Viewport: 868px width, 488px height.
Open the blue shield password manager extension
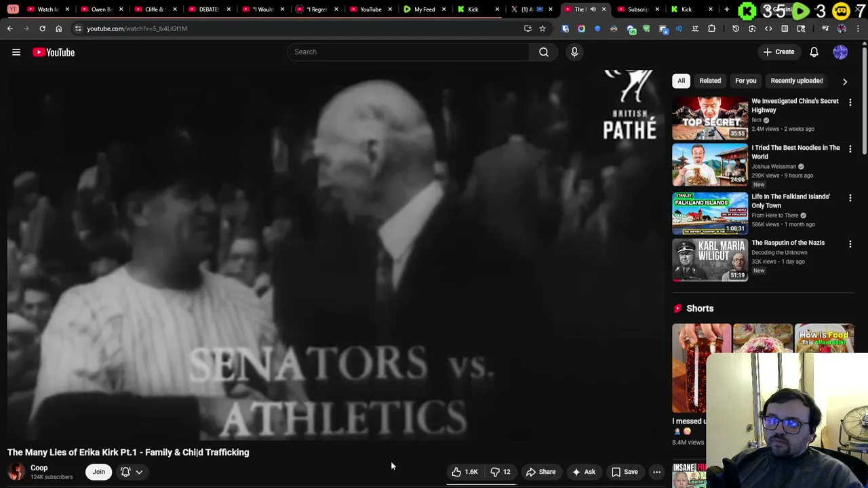[x=565, y=28]
